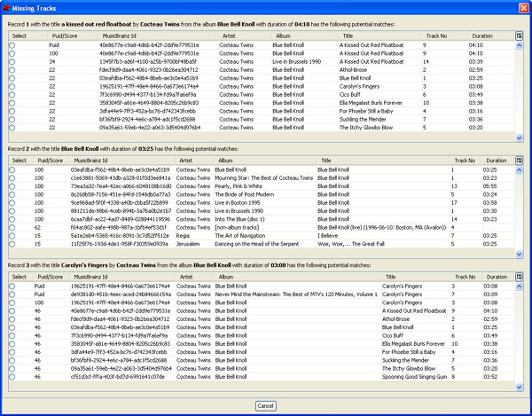This screenshot has width=532, height=416.
Task: Sort Record 1 table by Puid/Score header
Action: pos(73,35)
